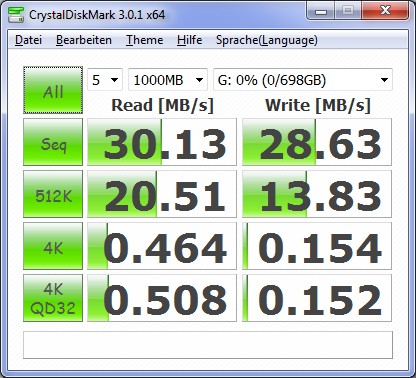Image resolution: width=416 pixels, height=378 pixels.
Task: Start the 4K QD32 test
Action: (x=53, y=298)
